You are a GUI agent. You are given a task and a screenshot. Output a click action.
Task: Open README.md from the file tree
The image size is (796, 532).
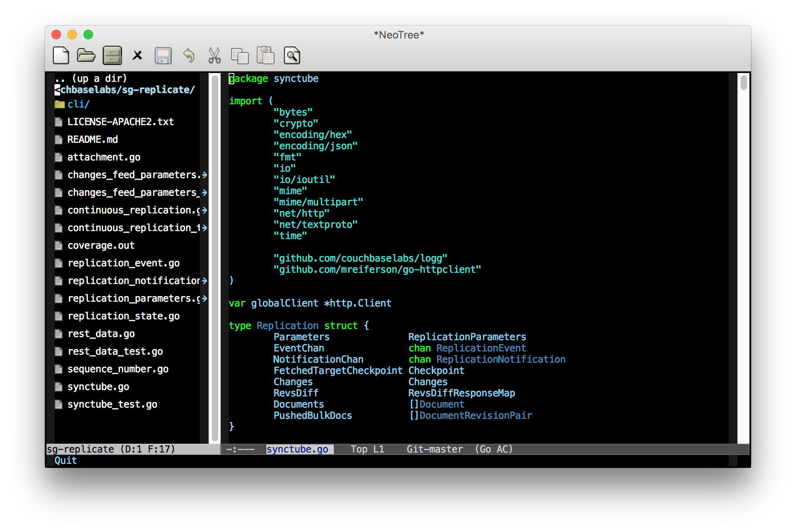pyautogui.click(x=93, y=140)
